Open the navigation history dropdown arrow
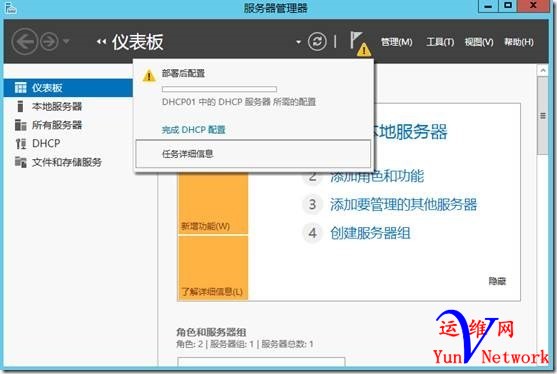 pos(66,42)
